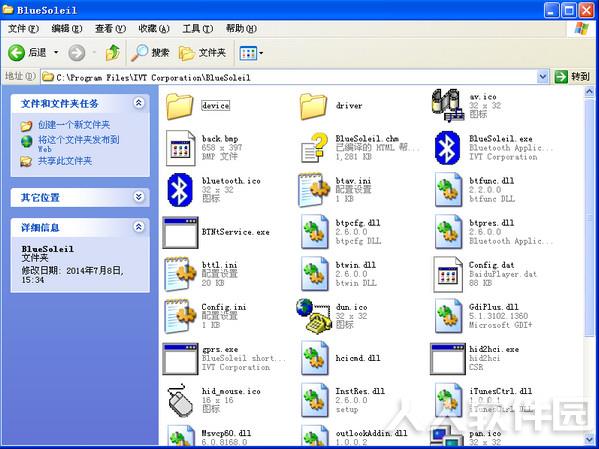Collapse the 详细信息 panel
Screen dimensions: 599x449
coord(138,227)
